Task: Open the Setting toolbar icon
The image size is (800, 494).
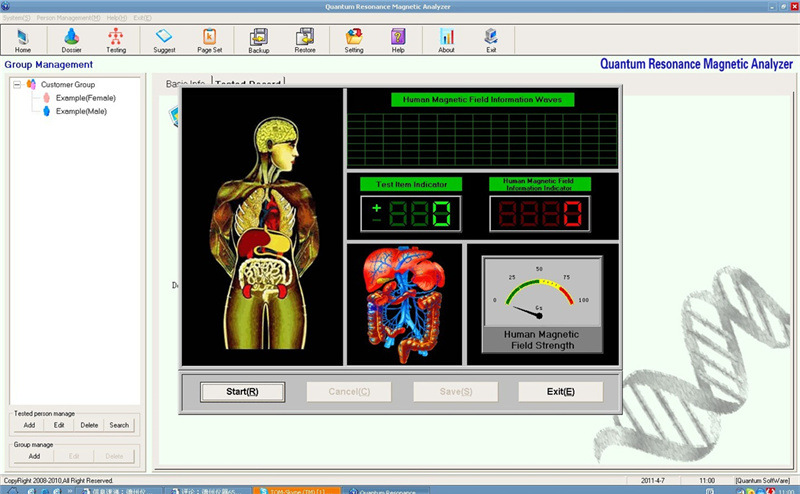Action: click(x=354, y=38)
